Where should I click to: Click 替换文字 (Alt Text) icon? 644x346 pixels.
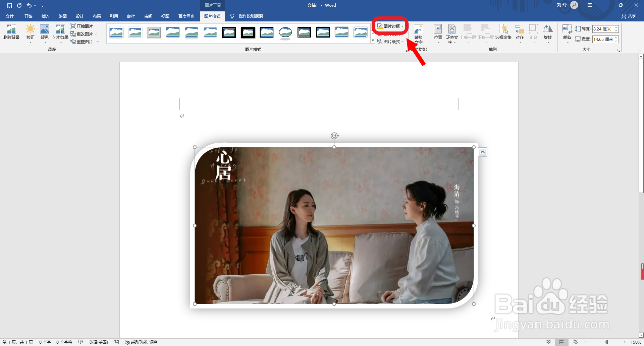point(419,34)
